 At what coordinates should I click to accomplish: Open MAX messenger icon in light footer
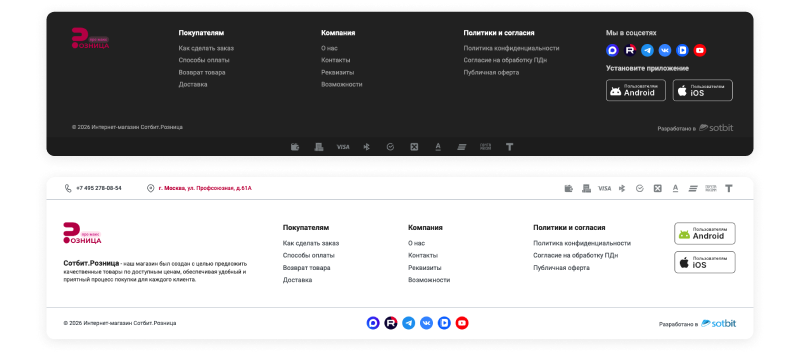coord(373,323)
